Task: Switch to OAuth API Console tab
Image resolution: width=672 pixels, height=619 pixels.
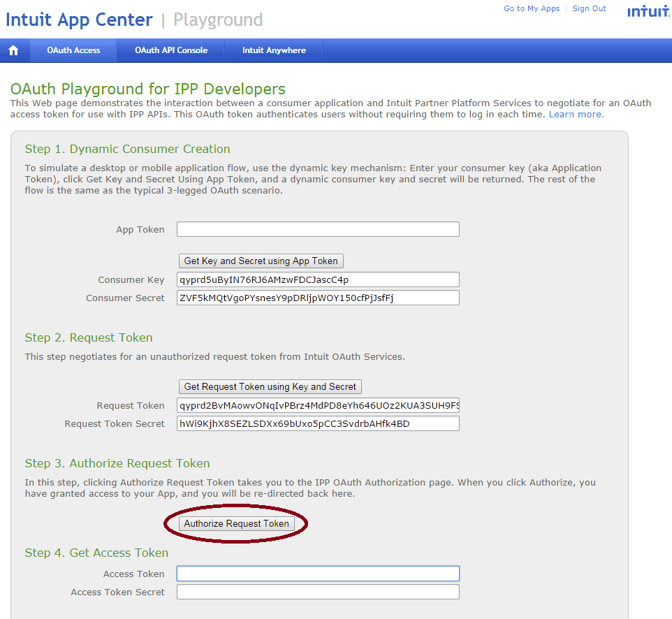Action: pos(171,50)
